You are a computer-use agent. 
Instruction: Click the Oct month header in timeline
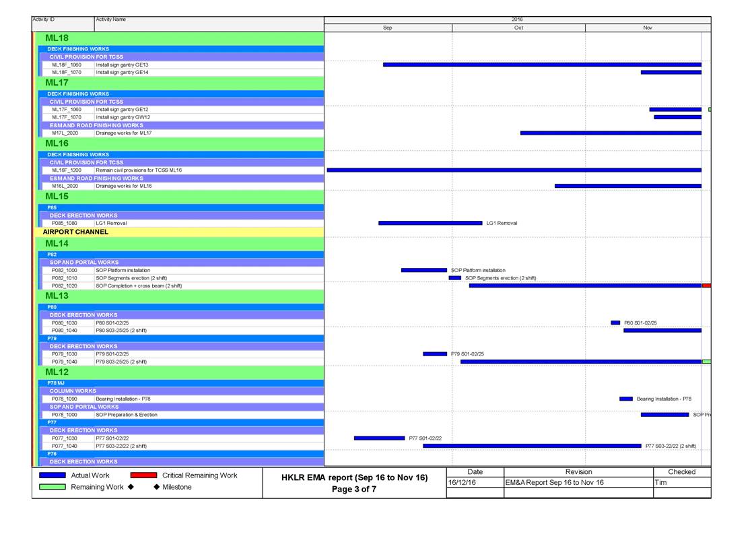click(x=518, y=28)
